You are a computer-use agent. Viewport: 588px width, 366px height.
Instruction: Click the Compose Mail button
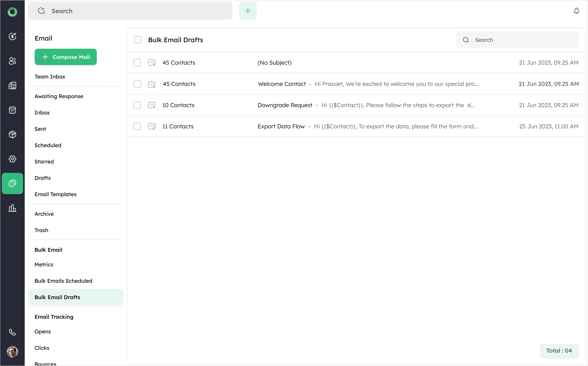coord(66,57)
